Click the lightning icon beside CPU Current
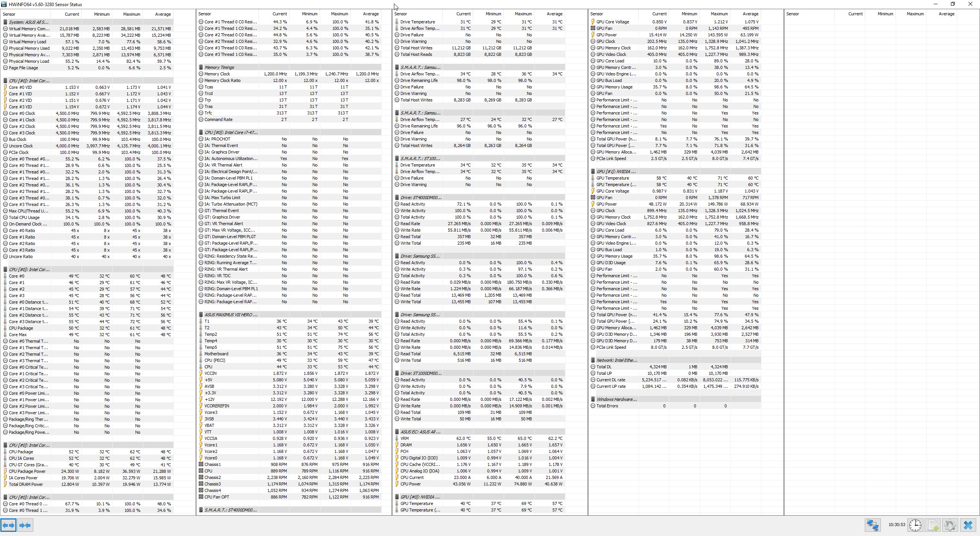980x536 pixels. tap(397, 477)
